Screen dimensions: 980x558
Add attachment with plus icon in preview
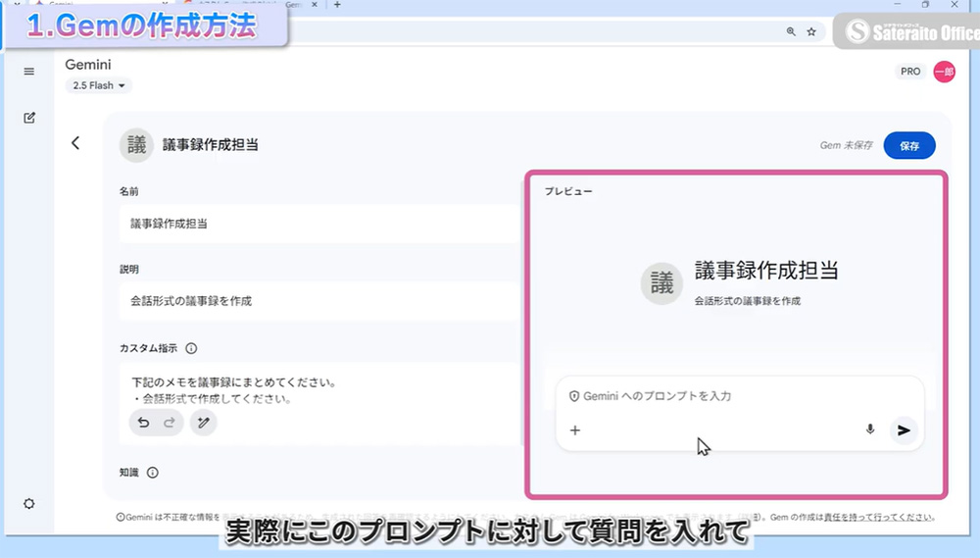(x=575, y=430)
